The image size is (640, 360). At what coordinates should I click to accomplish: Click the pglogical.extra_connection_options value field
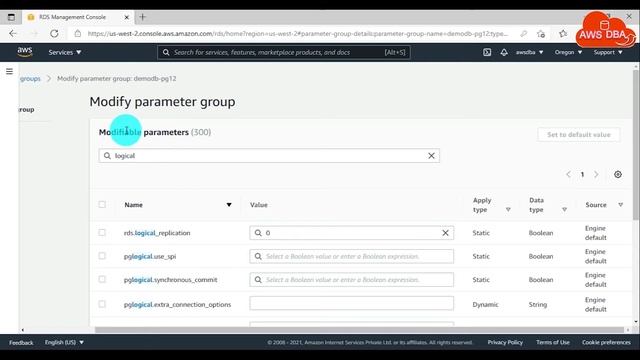(351, 303)
